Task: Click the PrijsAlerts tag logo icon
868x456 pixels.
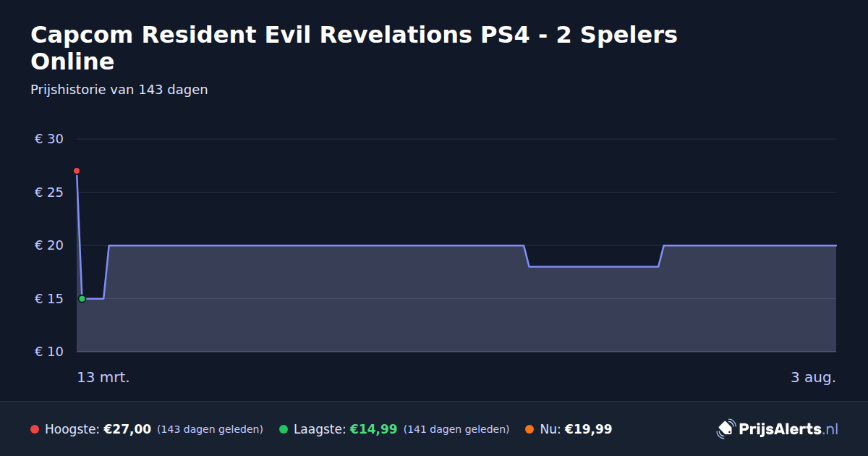Action: coord(726,429)
